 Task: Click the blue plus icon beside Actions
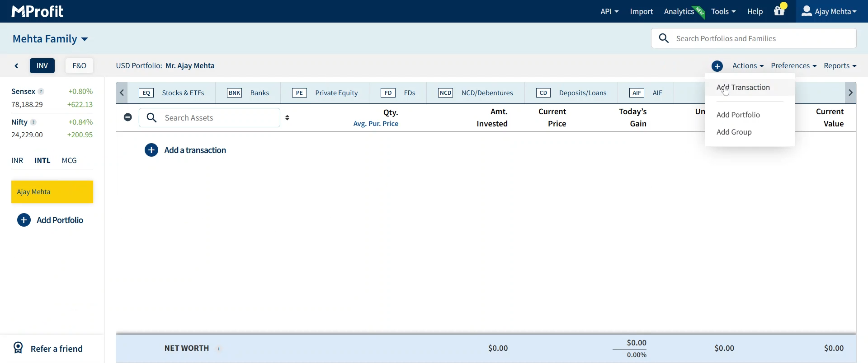[717, 66]
